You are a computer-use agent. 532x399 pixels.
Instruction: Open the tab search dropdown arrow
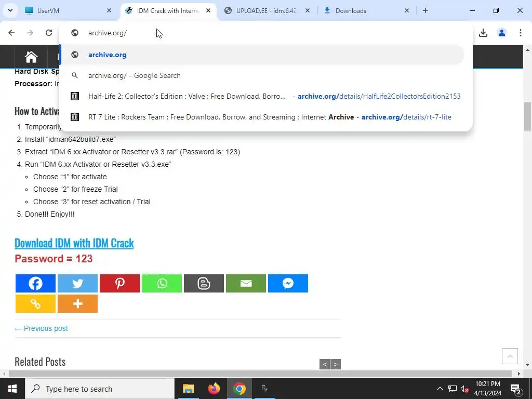10,10
